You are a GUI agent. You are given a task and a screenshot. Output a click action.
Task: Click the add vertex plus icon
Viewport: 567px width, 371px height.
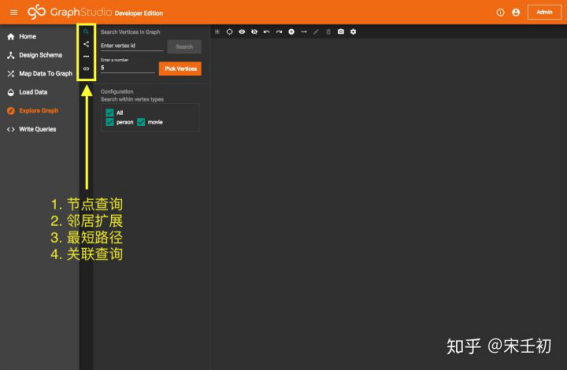tap(291, 32)
